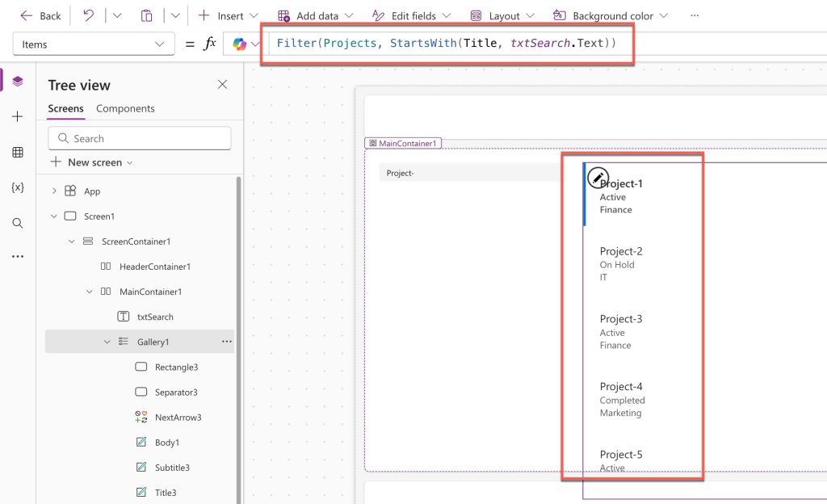827x504 pixels.
Task: Open the Add data menu
Action: coord(315,16)
